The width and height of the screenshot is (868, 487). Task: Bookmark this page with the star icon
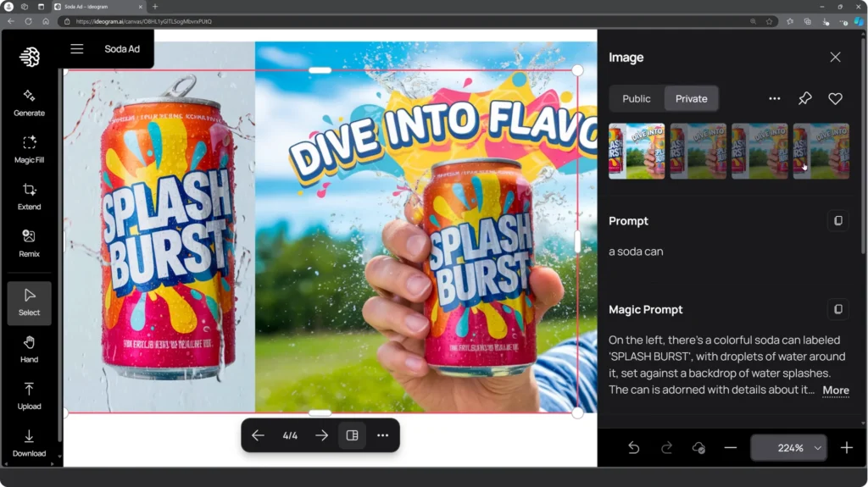tap(769, 21)
